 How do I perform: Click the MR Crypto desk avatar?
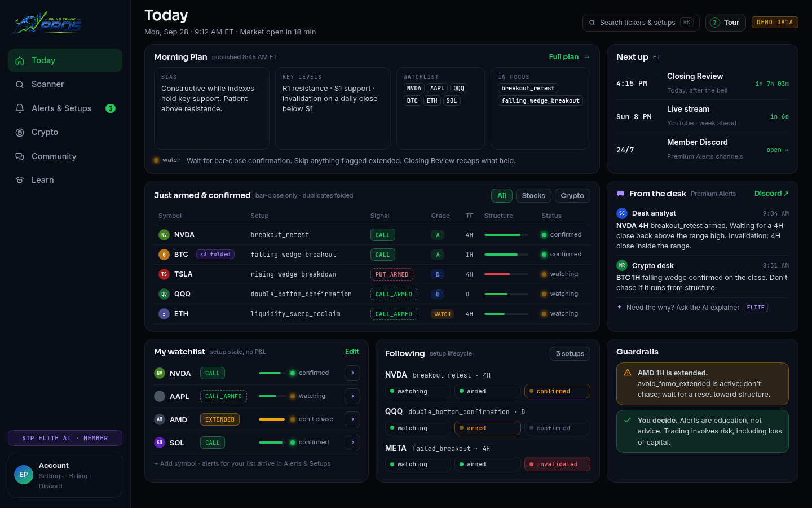[622, 265]
